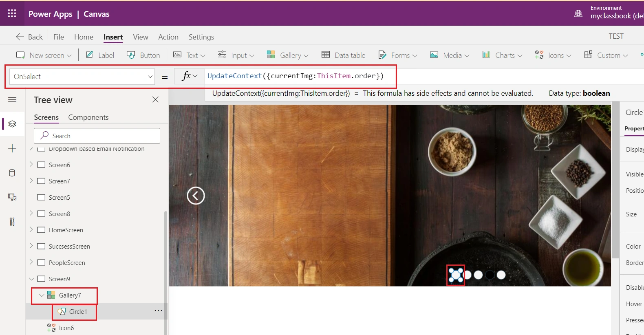The image size is (644, 335).
Task: Click the environment globe icon
Action: coord(578,13)
